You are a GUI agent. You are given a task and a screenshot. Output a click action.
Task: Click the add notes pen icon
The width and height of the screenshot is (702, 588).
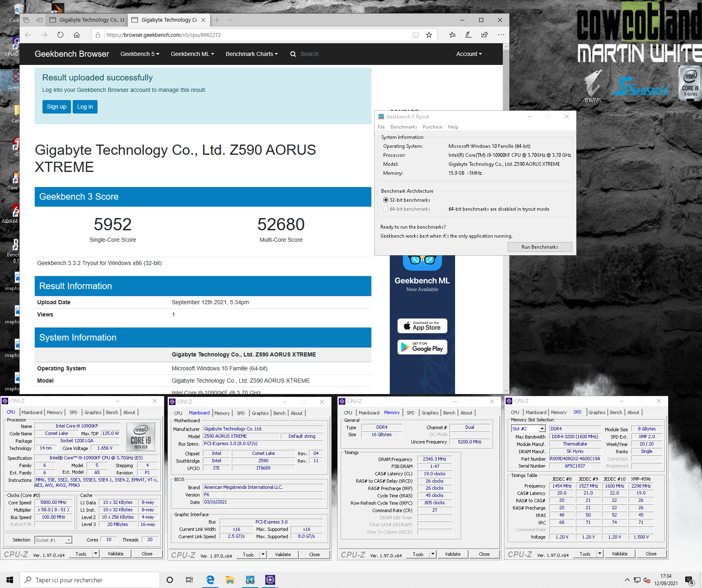point(469,35)
